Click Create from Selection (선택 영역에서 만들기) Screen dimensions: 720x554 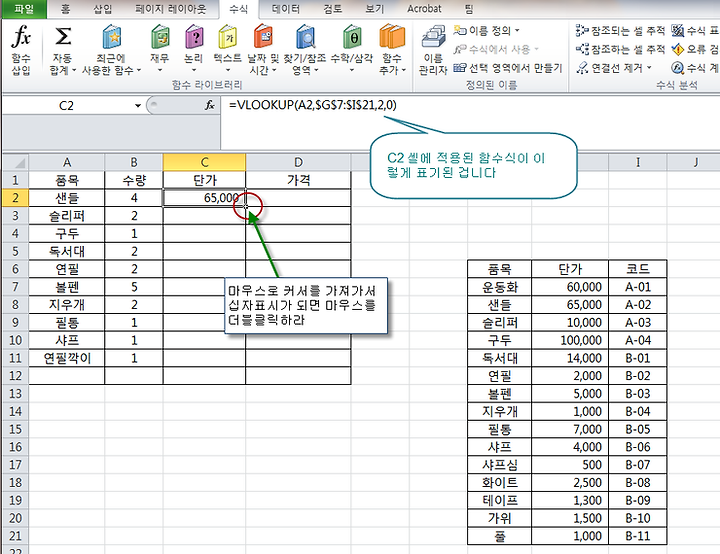(x=507, y=68)
